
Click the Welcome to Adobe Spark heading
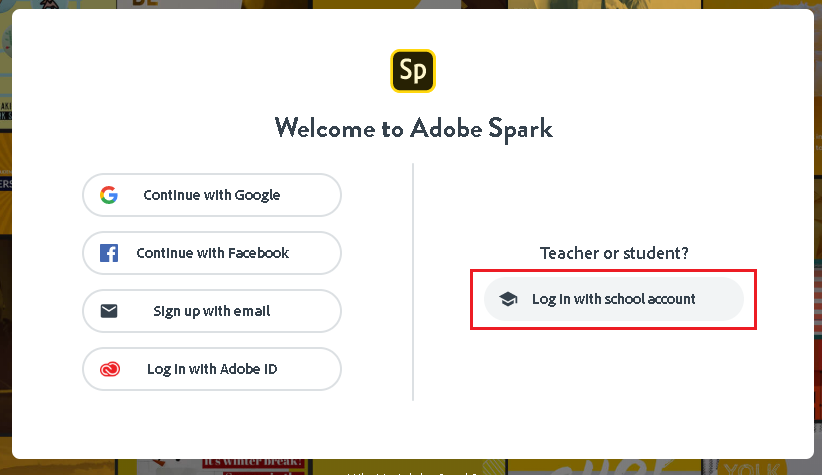coord(413,128)
